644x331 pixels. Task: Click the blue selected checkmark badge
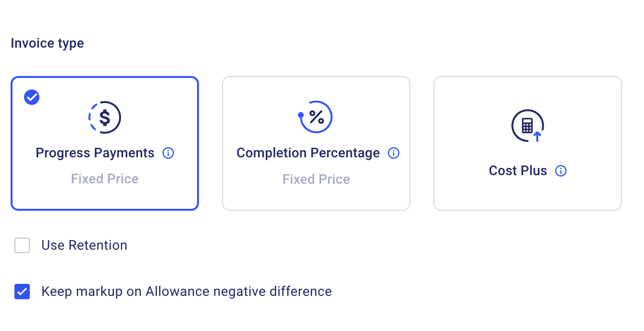(x=32, y=97)
